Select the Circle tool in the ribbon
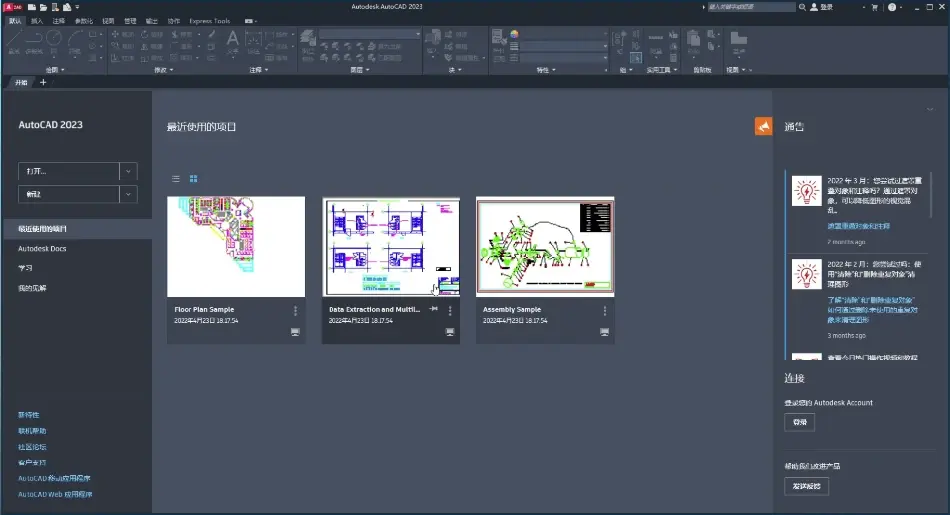950x515 pixels. (54, 41)
